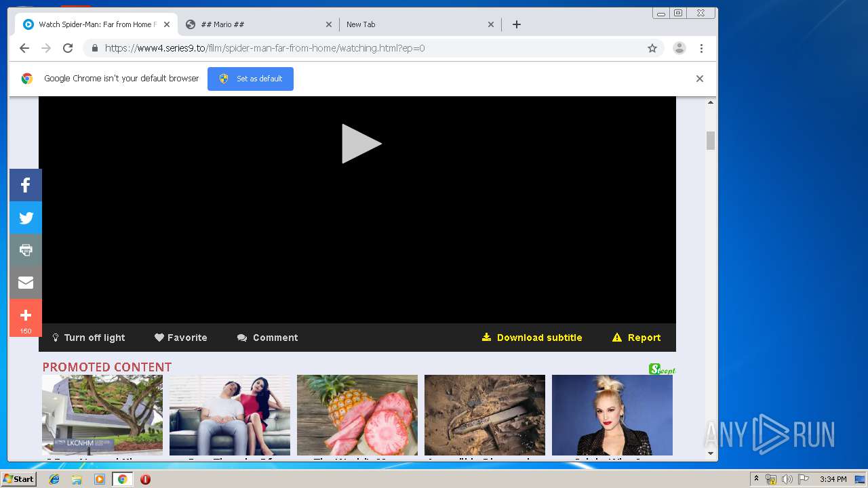Open the LKCNHM museum promoted thumbnail
Viewport: 868px width, 488px height.
pos(102,415)
